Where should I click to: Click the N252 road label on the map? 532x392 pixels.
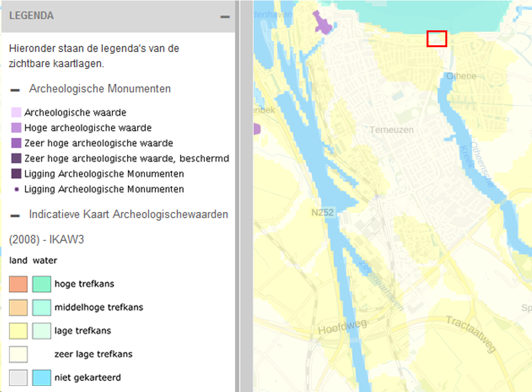click(323, 213)
